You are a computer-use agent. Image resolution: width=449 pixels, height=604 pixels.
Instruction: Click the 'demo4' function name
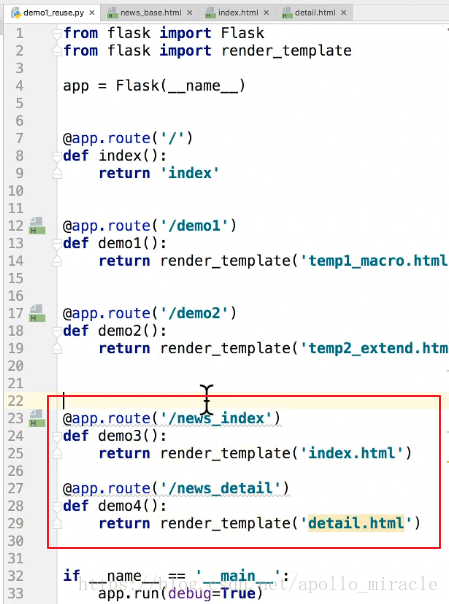coord(120,506)
